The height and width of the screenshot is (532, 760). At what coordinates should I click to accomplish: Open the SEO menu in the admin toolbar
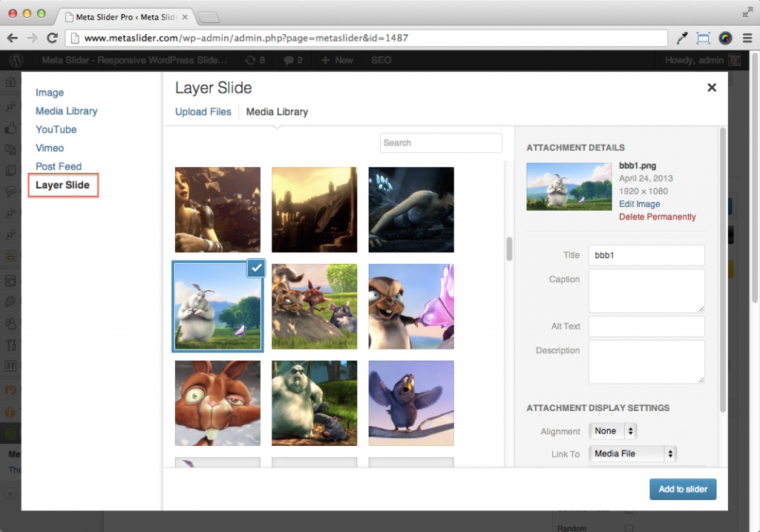tap(381, 60)
